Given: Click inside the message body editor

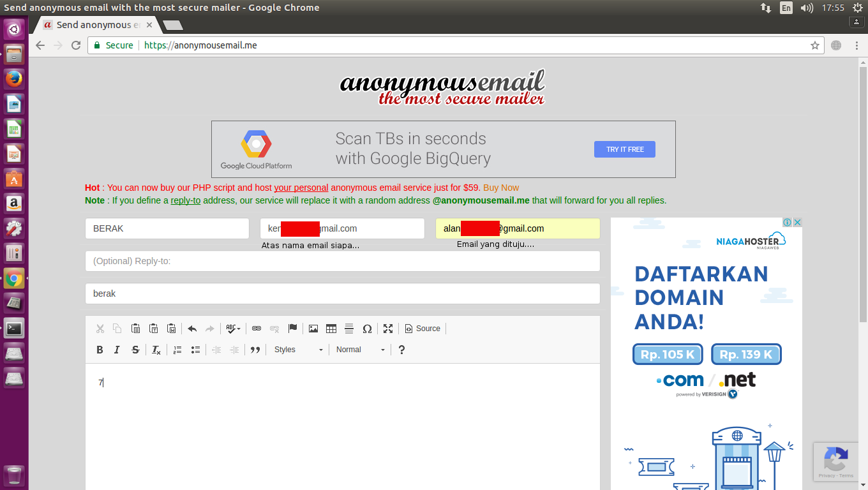Looking at the screenshot, I should 343,426.
